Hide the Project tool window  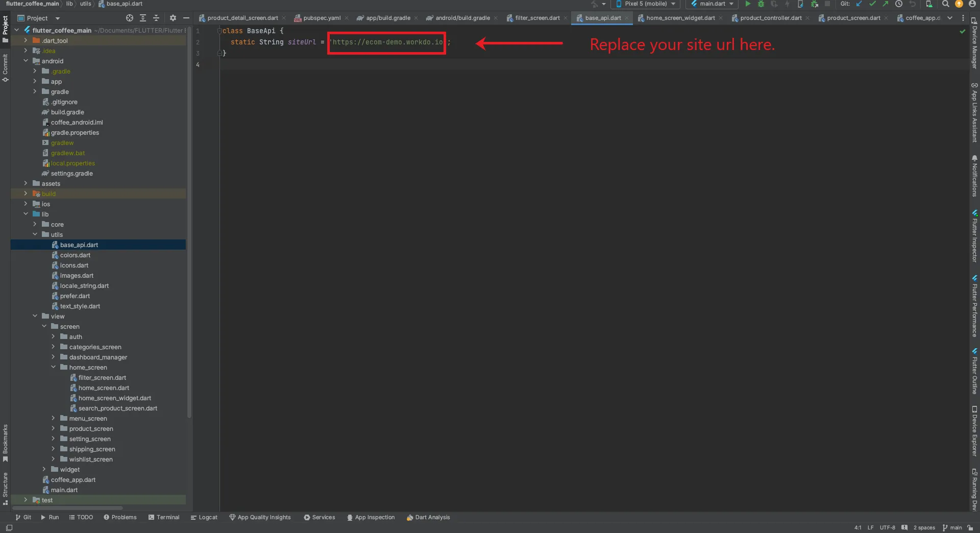click(185, 18)
